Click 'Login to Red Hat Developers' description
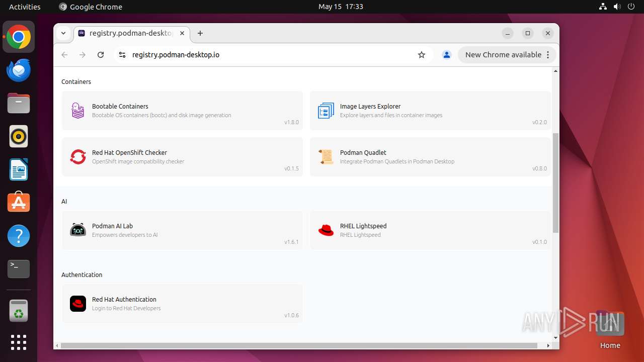This screenshot has width=644, height=362. tap(126, 308)
